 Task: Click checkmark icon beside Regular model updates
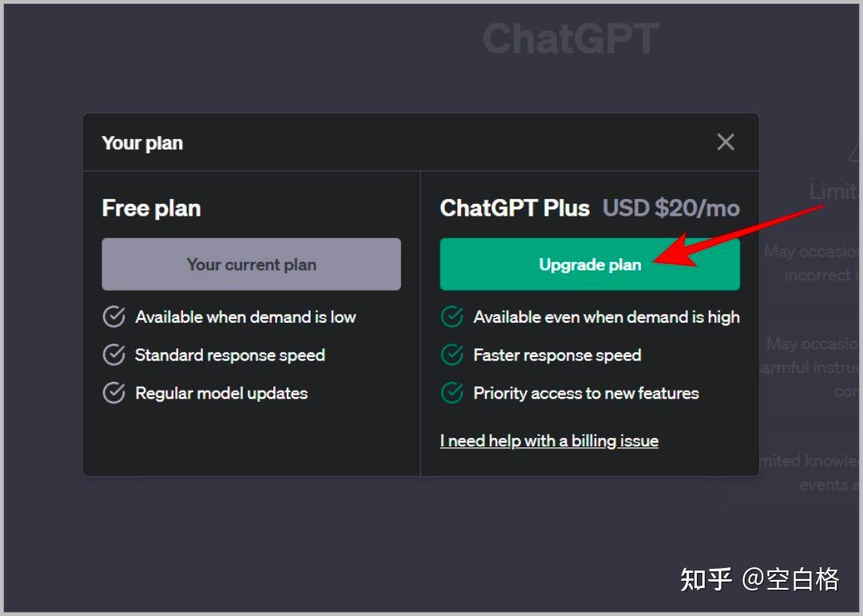pyautogui.click(x=114, y=393)
